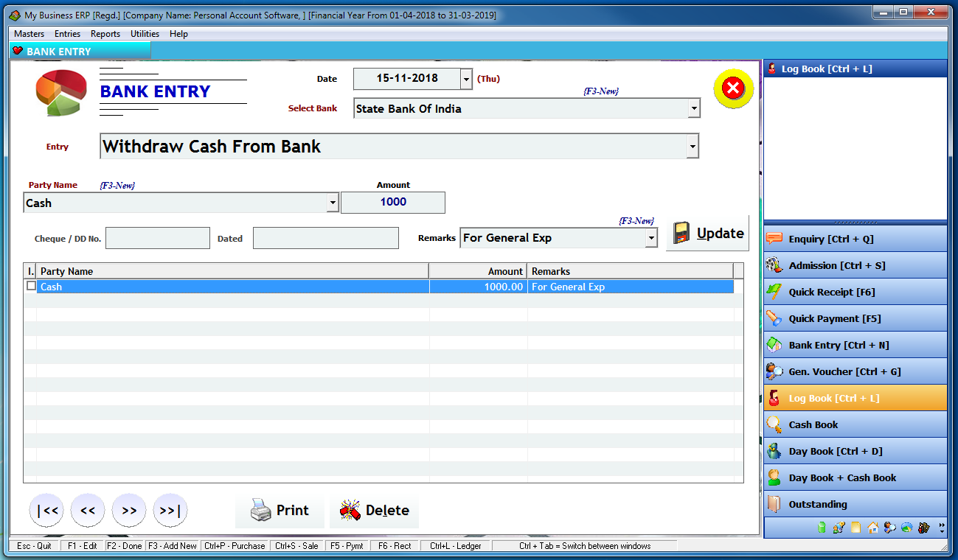Switch to the Reports menu

pyautogui.click(x=105, y=33)
